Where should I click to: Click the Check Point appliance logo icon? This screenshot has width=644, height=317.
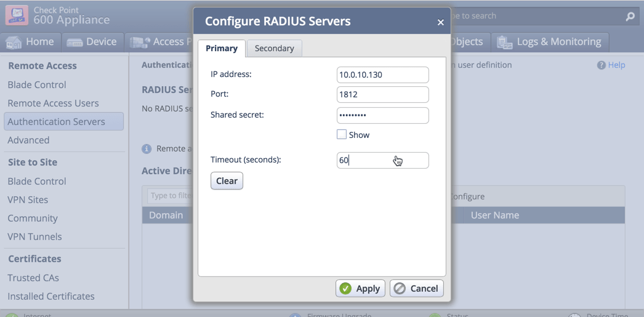tap(17, 15)
